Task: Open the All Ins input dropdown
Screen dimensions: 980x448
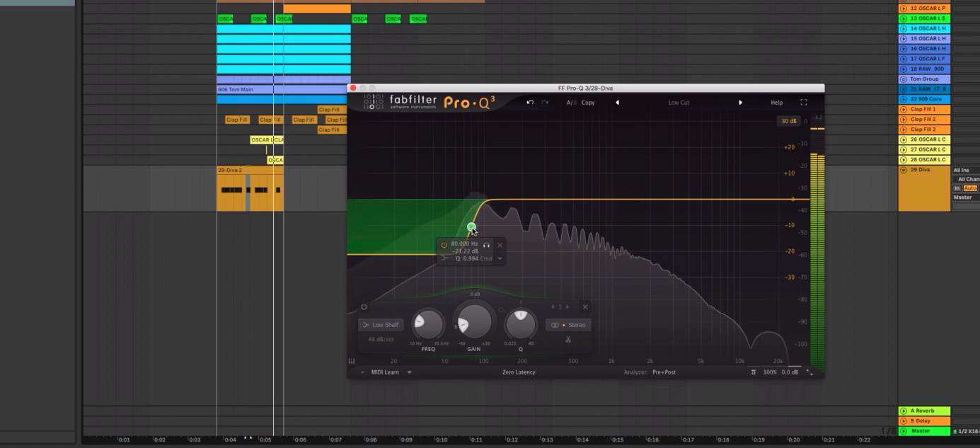Action: pos(966,171)
